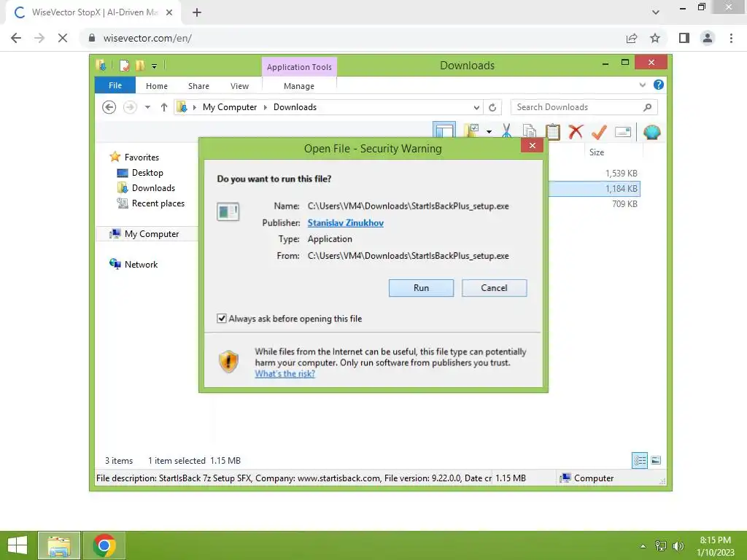Click Downloads folder icon in title bar
747x560 pixels.
click(101, 65)
